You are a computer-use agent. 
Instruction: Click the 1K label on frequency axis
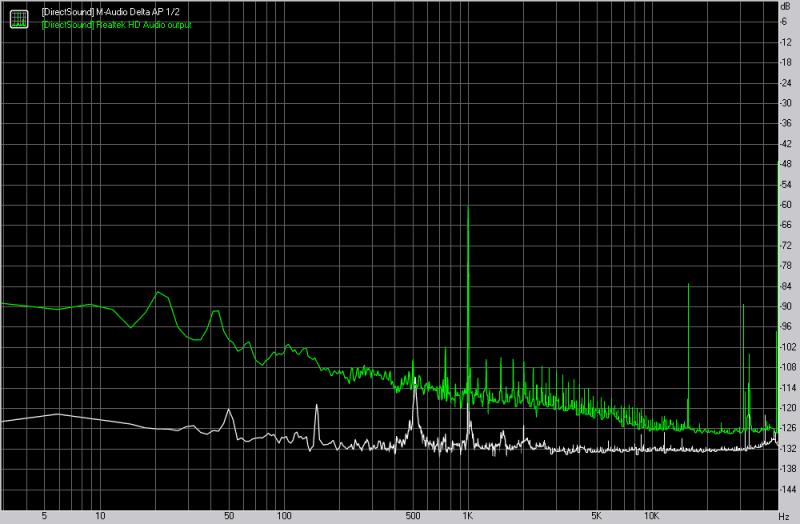pos(468,516)
